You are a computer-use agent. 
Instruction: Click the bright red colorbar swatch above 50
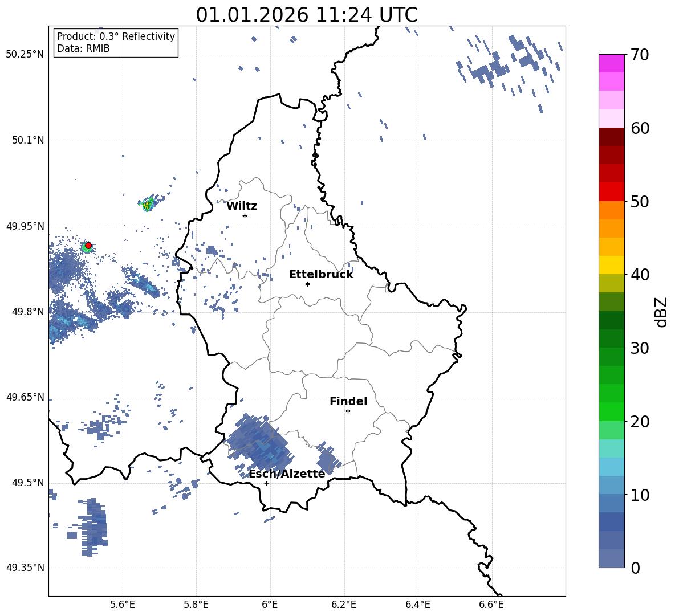[611, 192]
